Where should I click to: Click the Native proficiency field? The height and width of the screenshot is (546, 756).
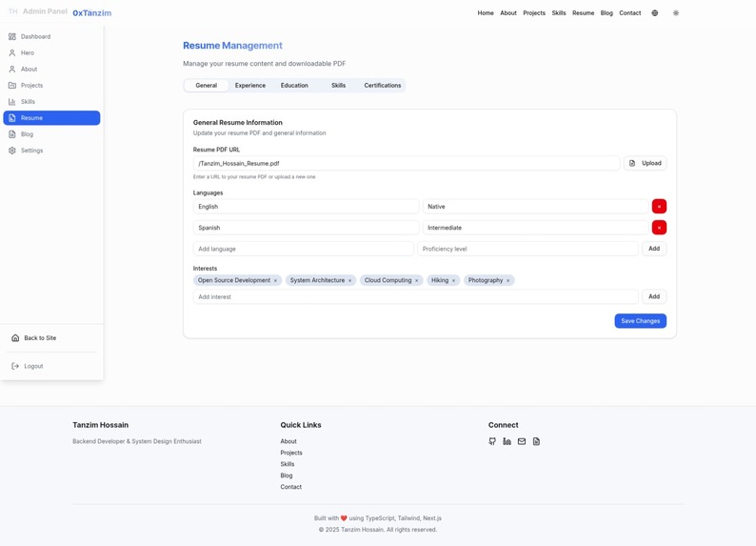(536, 207)
